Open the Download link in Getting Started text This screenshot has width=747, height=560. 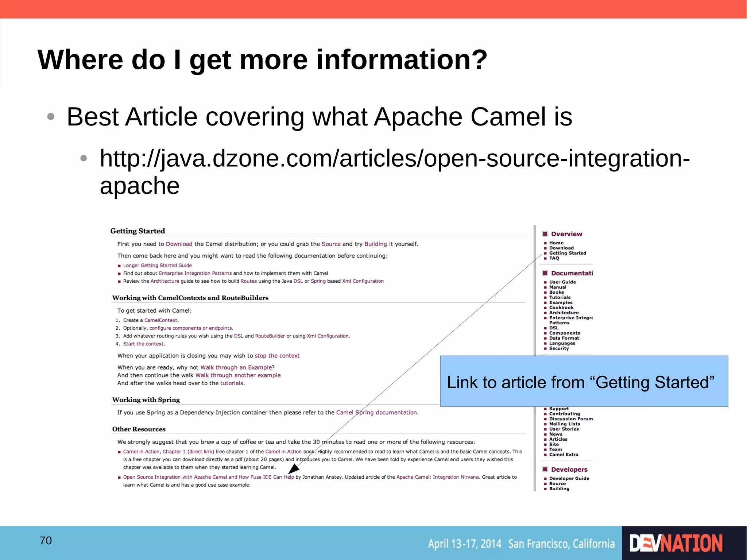point(179,244)
